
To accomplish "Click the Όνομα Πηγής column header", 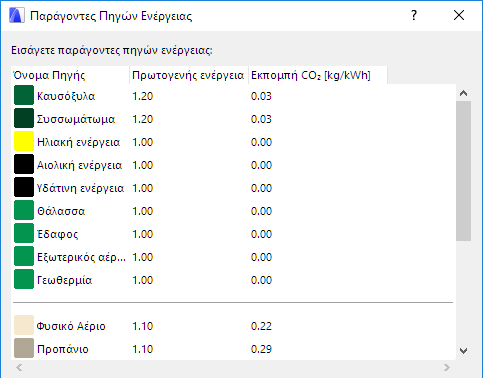I will (70, 75).
